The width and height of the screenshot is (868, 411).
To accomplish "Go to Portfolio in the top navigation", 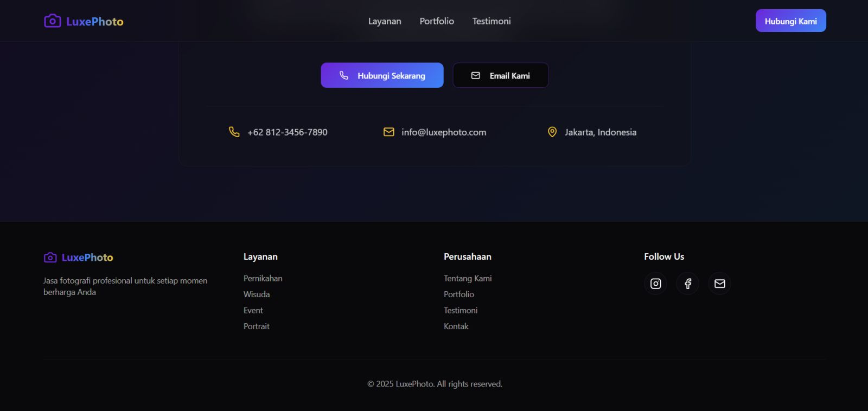I will click(x=437, y=21).
